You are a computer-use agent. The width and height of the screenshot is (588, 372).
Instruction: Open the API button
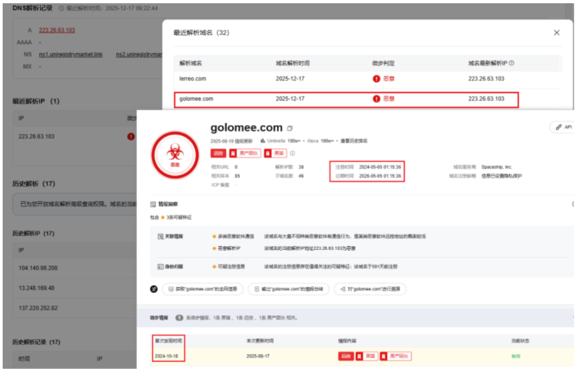[562, 127]
